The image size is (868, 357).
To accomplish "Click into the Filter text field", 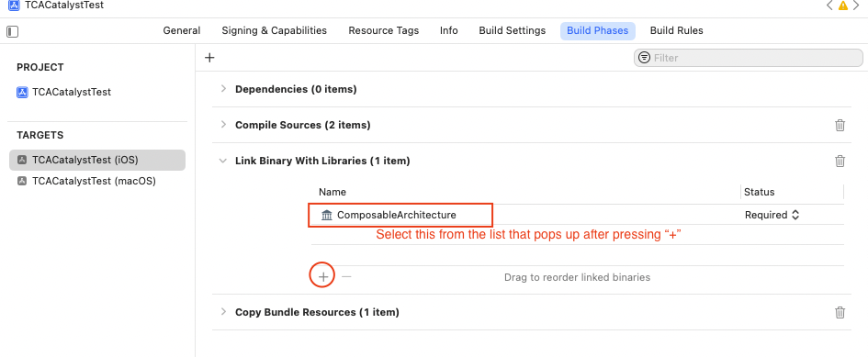I will click(748, 58).
